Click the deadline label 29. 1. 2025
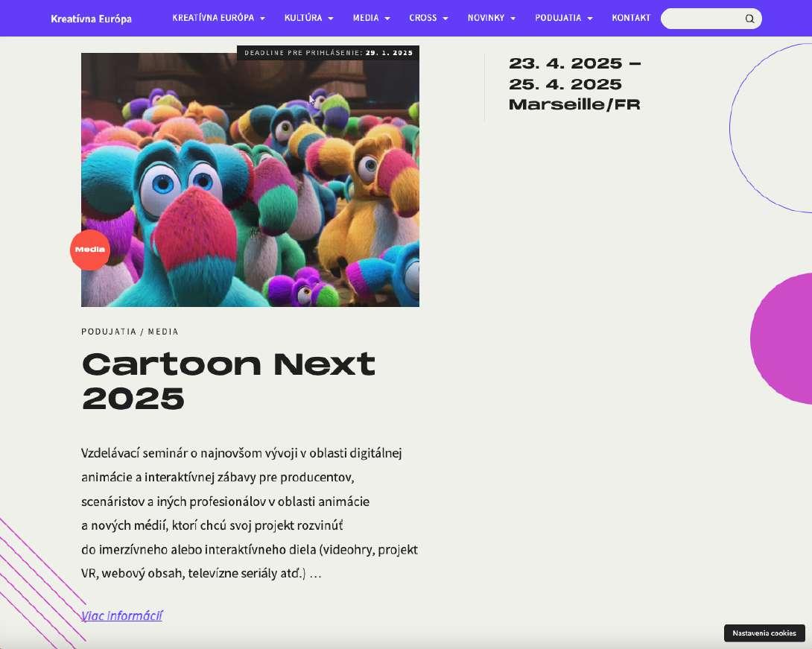812x649 pixels. click(328, 53)
